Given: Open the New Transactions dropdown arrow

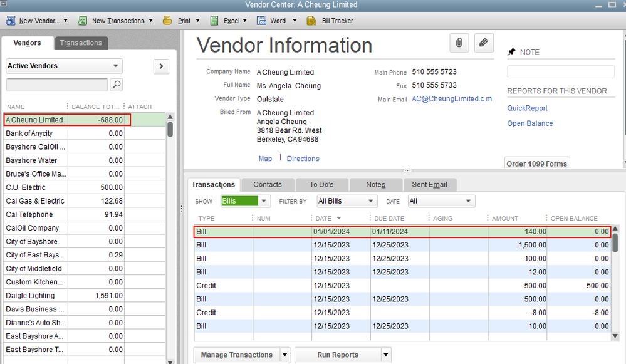Looking at the screenshot, I should [151, 21].
